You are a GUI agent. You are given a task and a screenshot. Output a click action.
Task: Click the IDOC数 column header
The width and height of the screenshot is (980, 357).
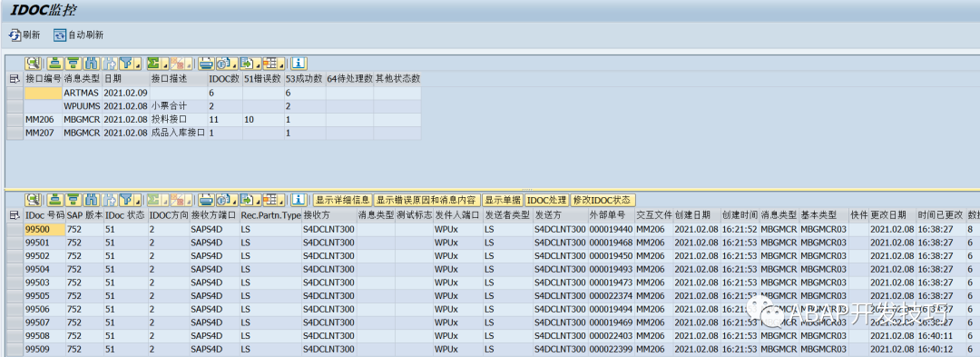point(225,79)
